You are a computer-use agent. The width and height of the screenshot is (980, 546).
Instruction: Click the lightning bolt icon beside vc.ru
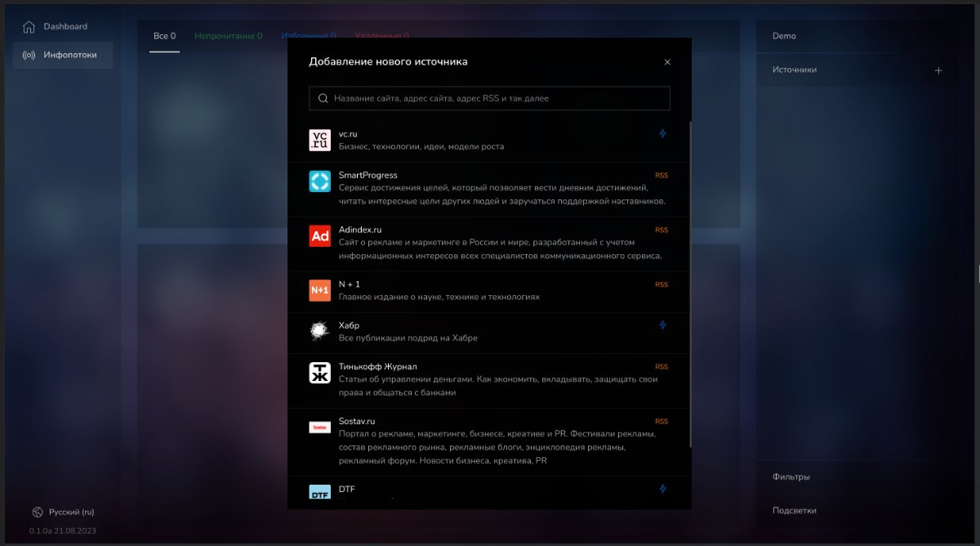point(662,133)
